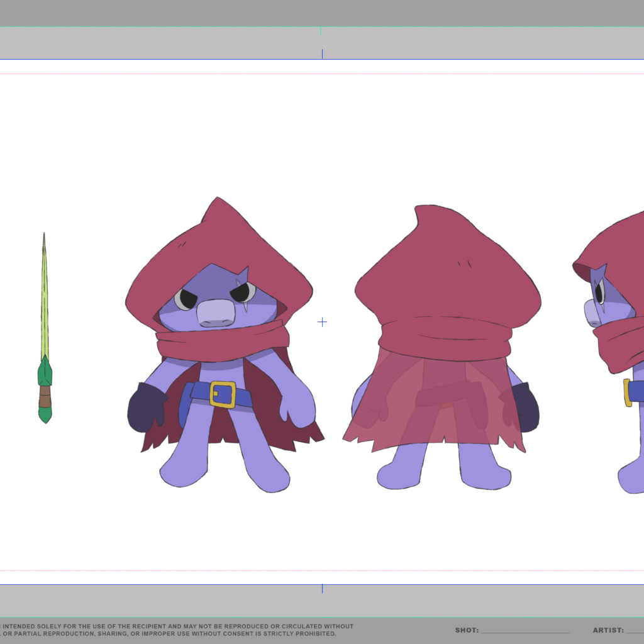
Task: Click the side-view character's eye
Action: (x=599, y=291)
